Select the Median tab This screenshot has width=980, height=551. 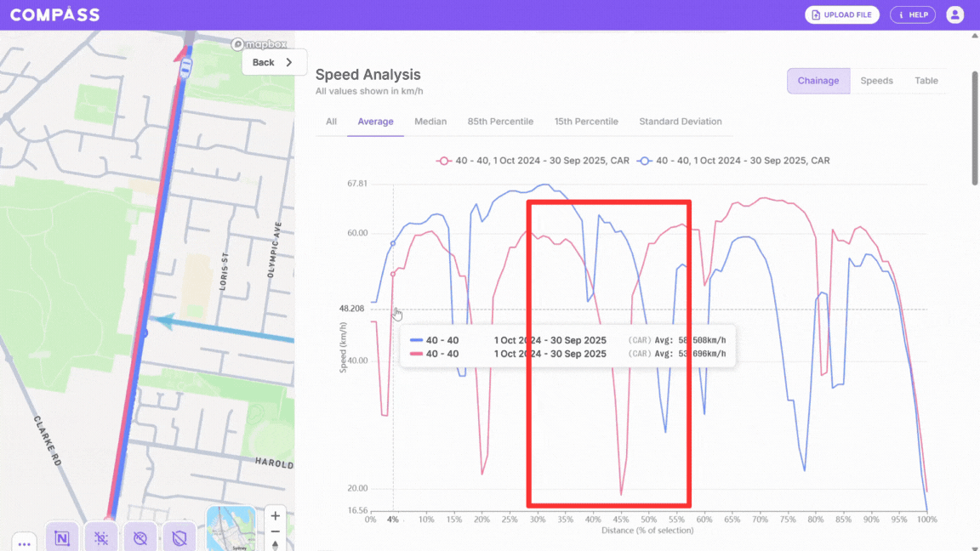coord(430,122)
